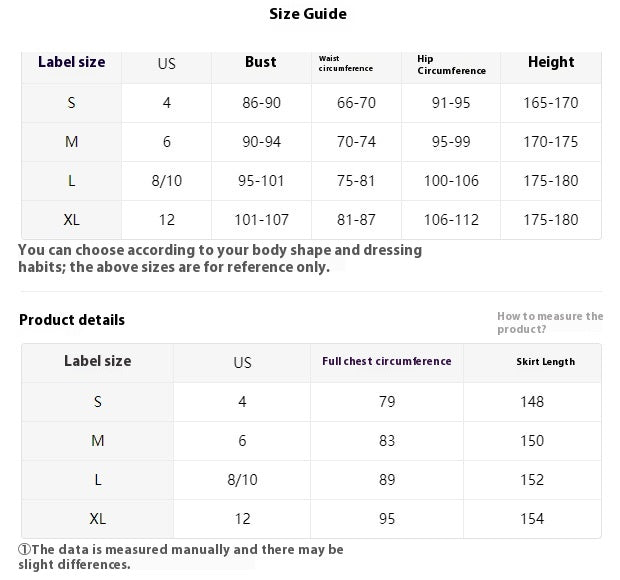This screenshot has height=580, width=620.
Task: Click the 'sizes are for reference only' note
Action: pos(220,258)
